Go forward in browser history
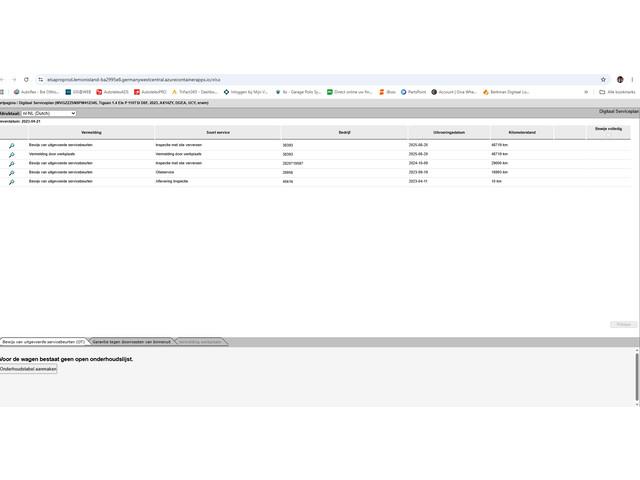 [14, 80]
